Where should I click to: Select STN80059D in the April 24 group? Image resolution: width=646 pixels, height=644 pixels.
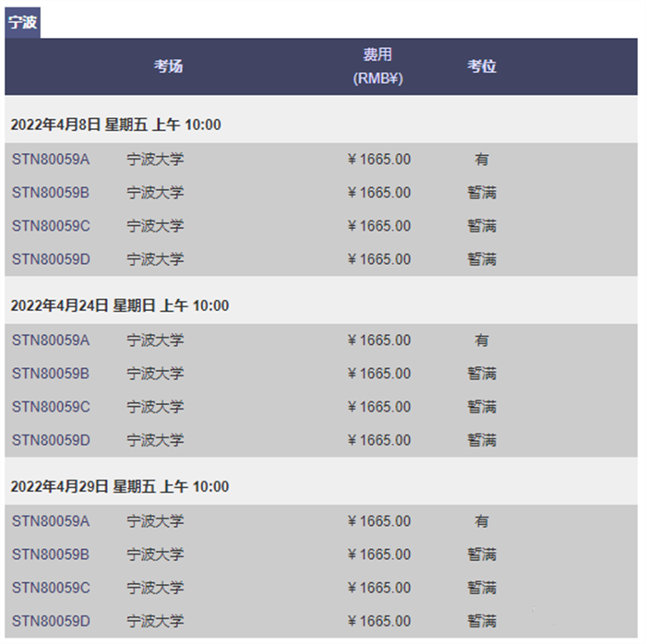click(x=51, y=441)
